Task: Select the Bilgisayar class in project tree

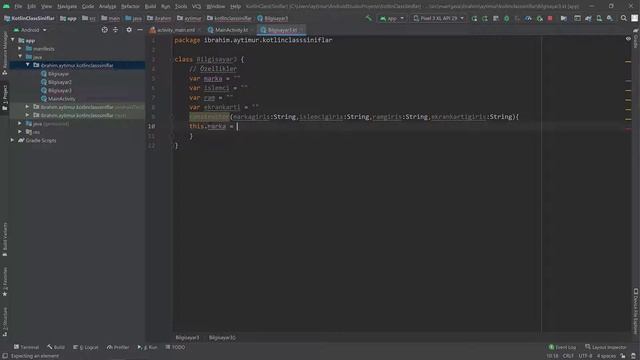Action: [55, 74]
